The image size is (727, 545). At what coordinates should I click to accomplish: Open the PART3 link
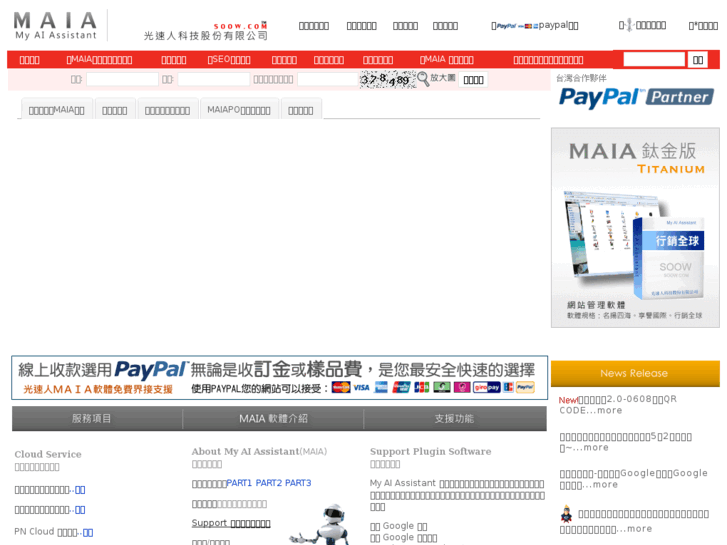(298, 483)
